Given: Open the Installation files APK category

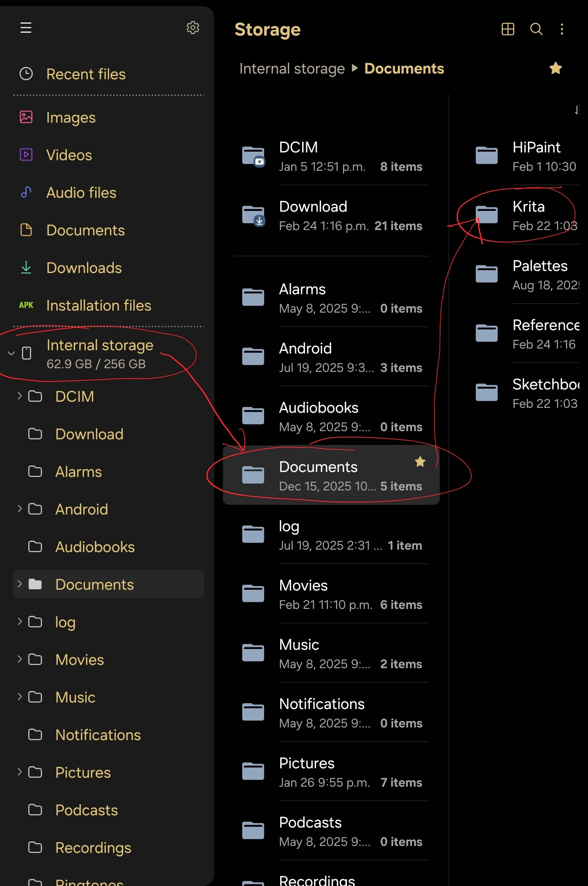Looking at the screenshot, I should 98,306.
